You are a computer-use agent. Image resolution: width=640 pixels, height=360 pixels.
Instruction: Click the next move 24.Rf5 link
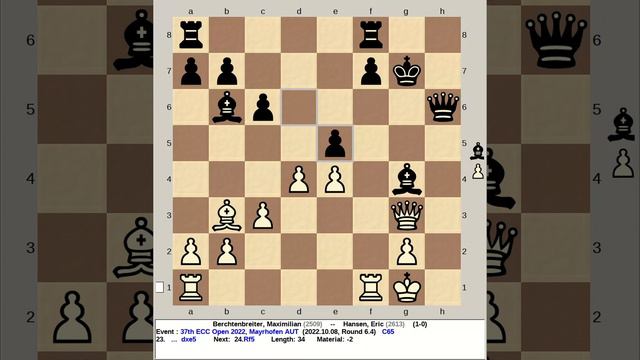[x=244, y=340]
